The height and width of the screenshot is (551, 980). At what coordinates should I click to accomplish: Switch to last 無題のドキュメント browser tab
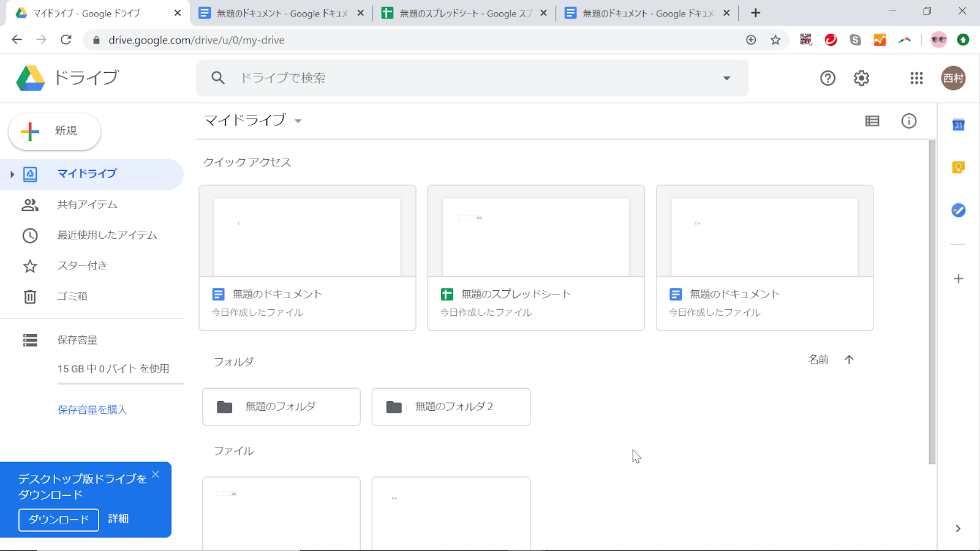(647, 13)
